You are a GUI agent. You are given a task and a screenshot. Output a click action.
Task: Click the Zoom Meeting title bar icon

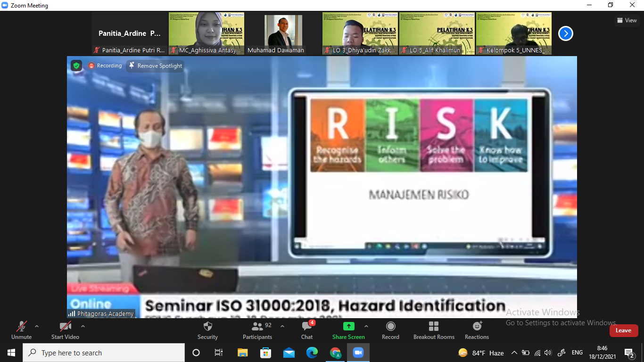click(5, 6)
